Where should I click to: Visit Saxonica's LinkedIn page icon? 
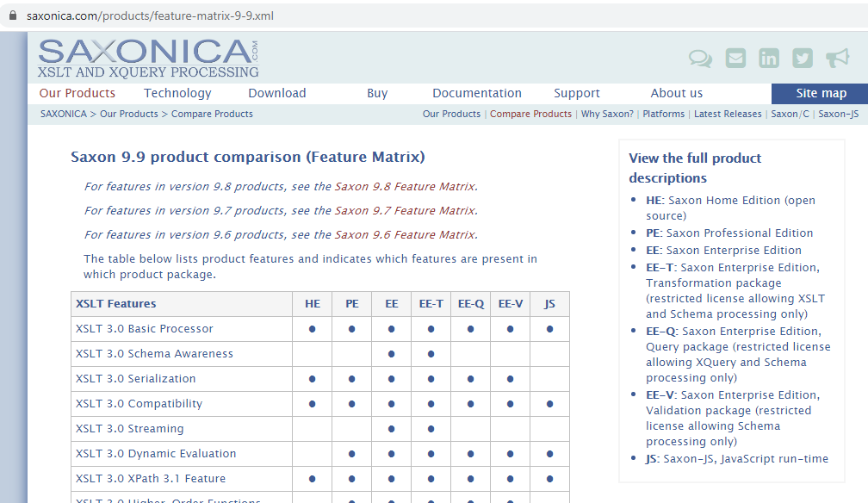click(769, 59)
